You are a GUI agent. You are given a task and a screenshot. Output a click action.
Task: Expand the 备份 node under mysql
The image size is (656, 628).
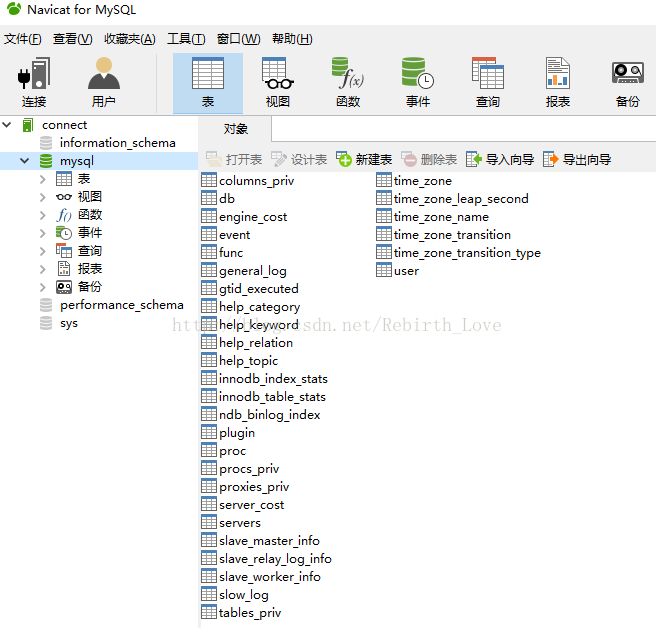click(x=43, y=287)
